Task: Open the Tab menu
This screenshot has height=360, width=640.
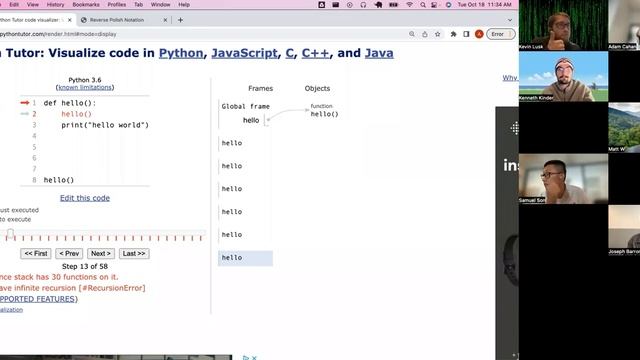Action: click(138, 4)
